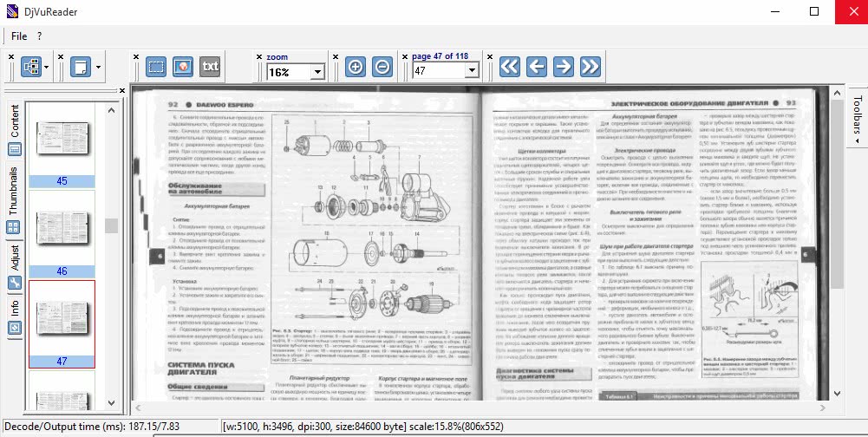Switch to the Content side tab
Screen dimensions: 868x437
(15, 121)
